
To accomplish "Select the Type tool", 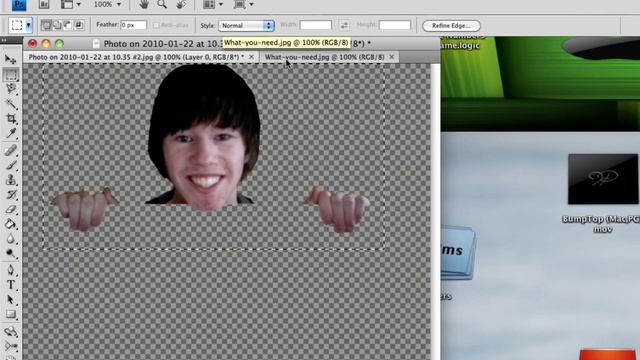I will pyautogui.click(x=11, y=285).
